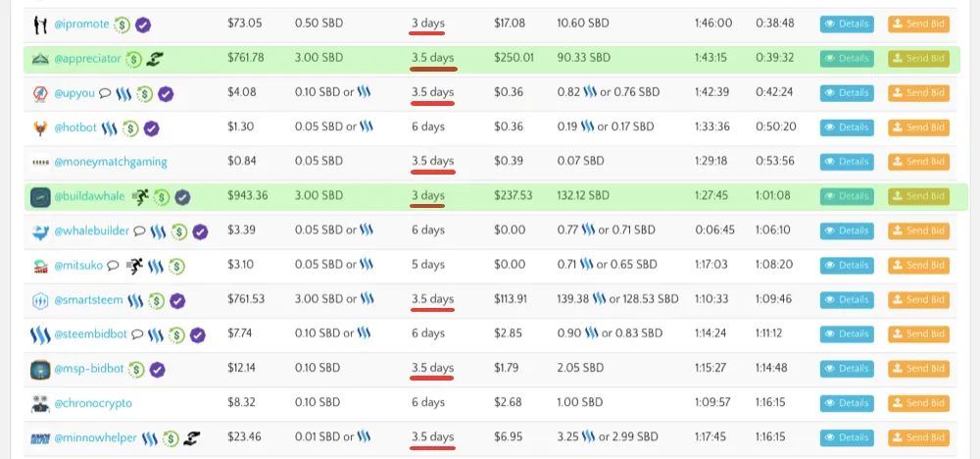
Task: Click the @smartsteem avatar icon
Action: click(x=40, y=301)
